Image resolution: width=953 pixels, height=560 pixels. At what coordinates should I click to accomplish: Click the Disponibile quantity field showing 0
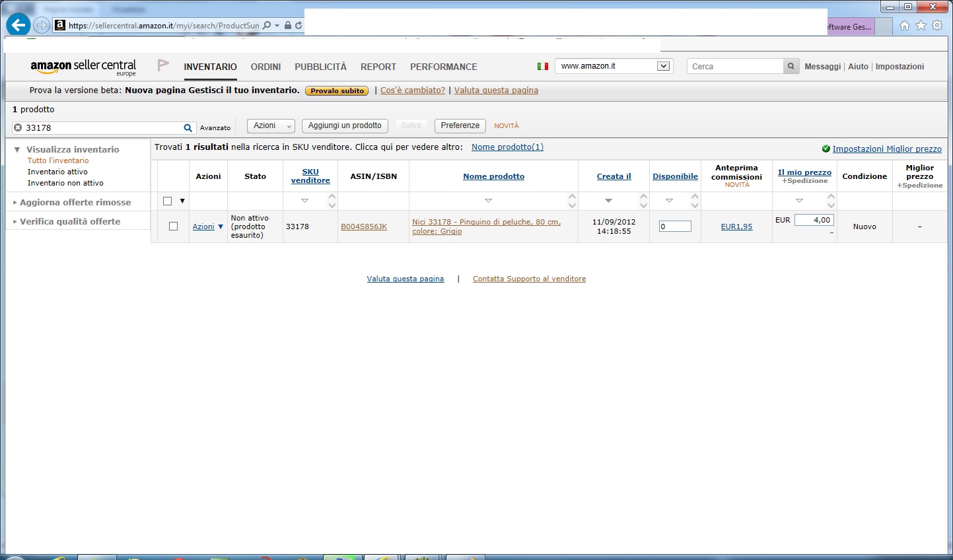pyautogui.click(x=675, y=227)
